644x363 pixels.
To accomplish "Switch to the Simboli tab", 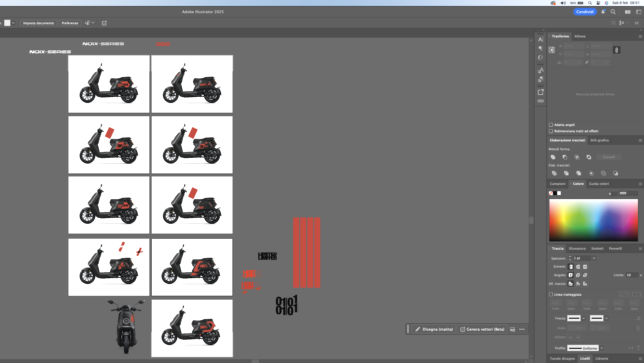I will pyautogui.click(x=597, y=249).
